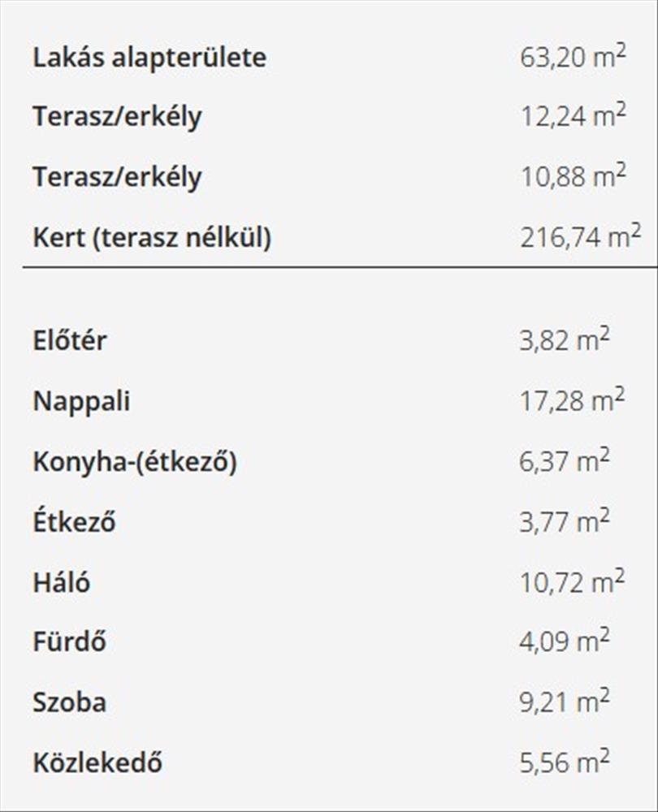Viewport: 658px width, 812px height.
Task: Select the 63,20 m² apartment area value
Action: (x=573, y=58)
